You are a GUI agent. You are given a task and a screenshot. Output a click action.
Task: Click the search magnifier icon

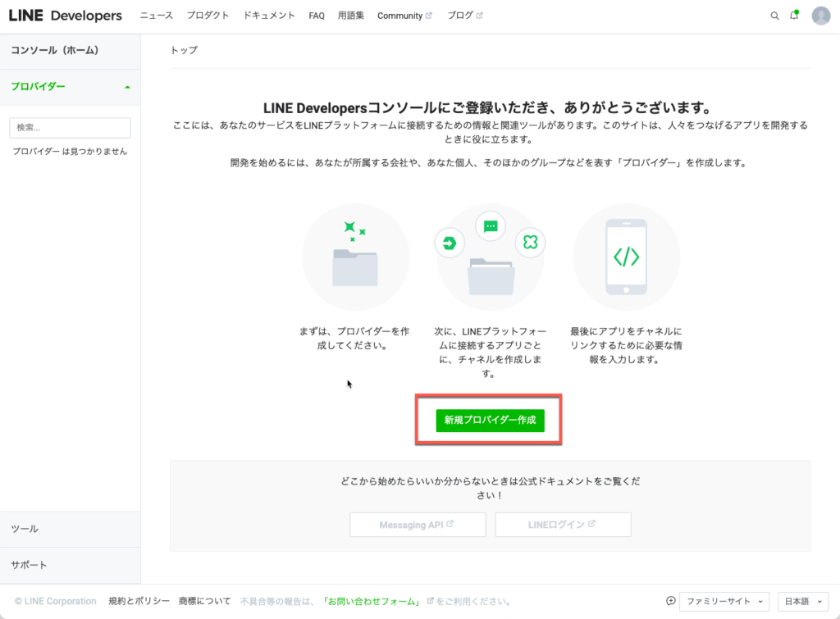(x=775, y=16)
